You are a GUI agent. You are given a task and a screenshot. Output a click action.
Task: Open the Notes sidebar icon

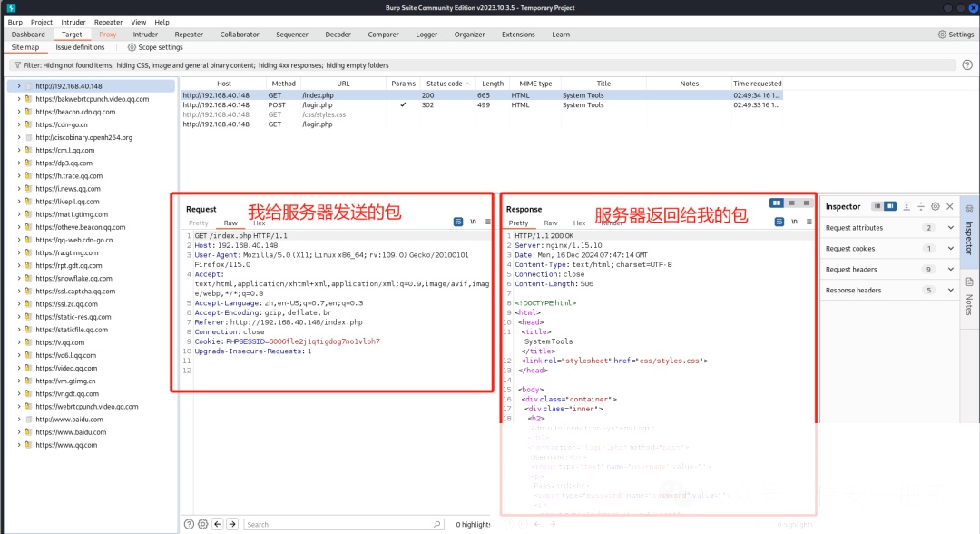coord(969,282)
